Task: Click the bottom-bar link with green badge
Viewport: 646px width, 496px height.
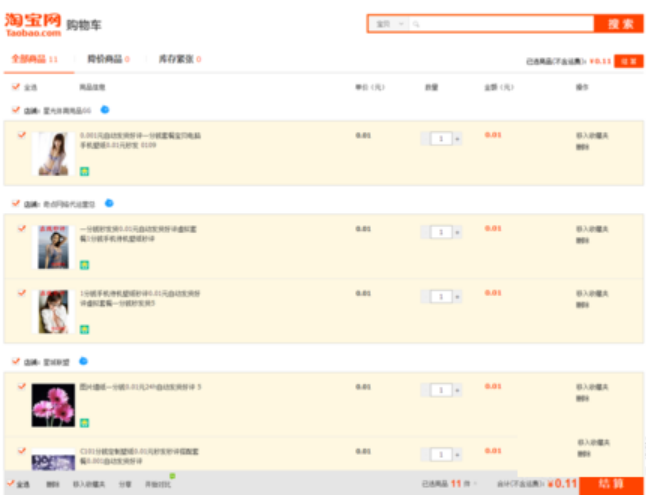Action: (x=158, y=484)
